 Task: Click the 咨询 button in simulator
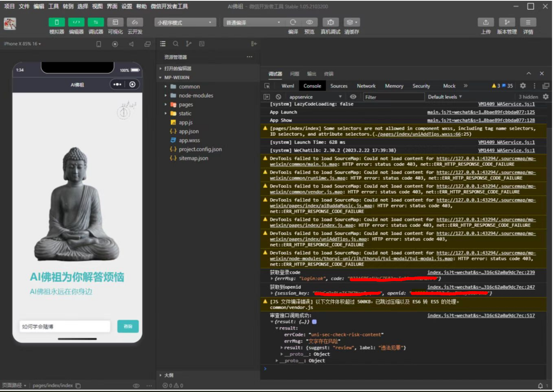pyautogui.click(x=128, y=326)
